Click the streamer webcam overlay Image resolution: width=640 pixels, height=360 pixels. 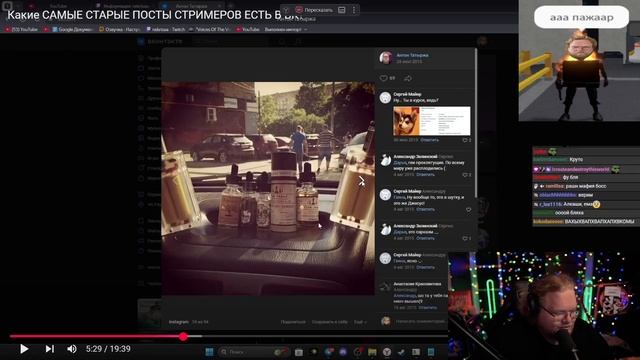(544, 305)
